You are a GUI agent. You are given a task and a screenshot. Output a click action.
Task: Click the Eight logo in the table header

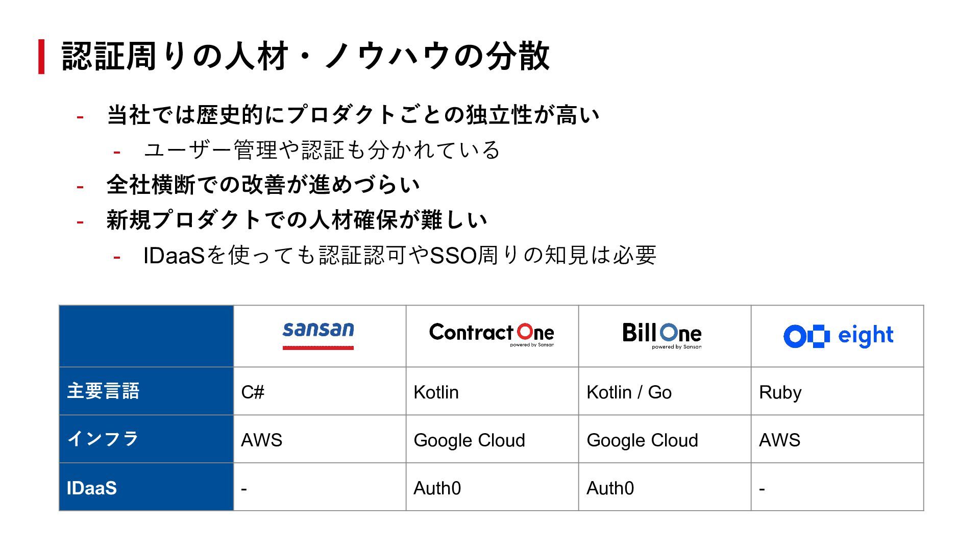(838, 336)
